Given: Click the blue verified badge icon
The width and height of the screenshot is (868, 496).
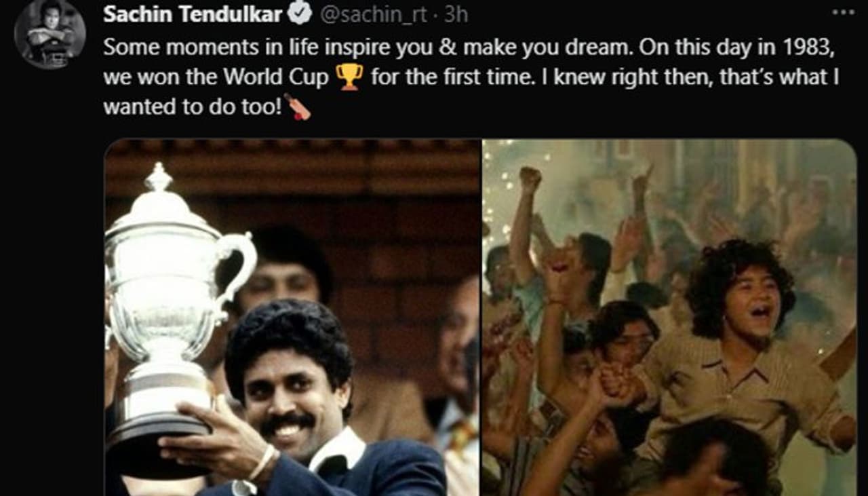Looking at the screenshot, I should click(301, 14).
